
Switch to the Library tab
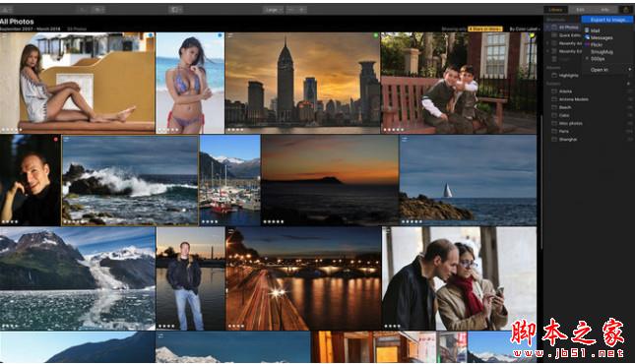click(555, 10)
